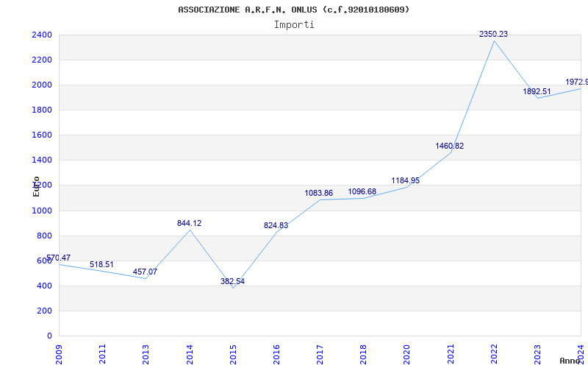The width and height of the screenshot is (588, 368).
Task: Click the 2022 x-axis year label
Action: 494,354
